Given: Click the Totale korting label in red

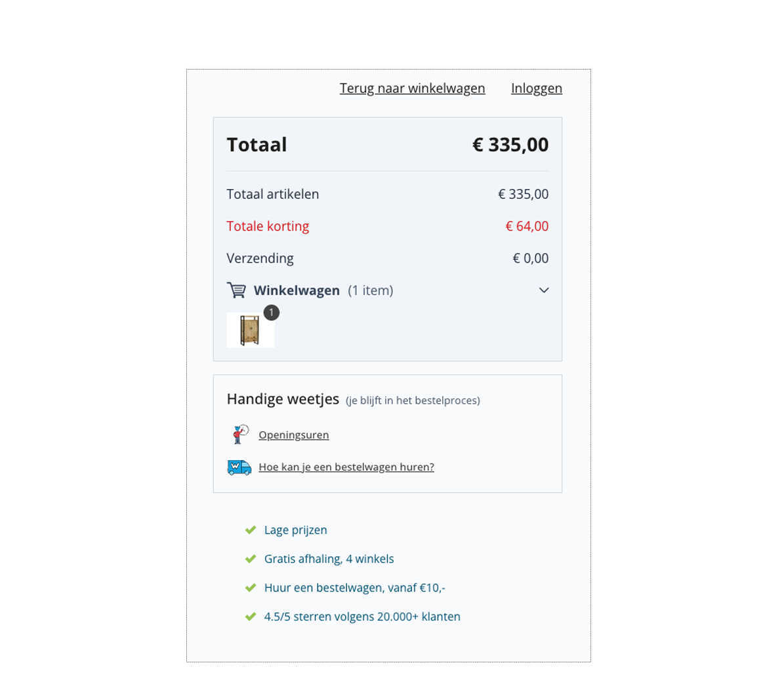Looking at the screenshot, I should [268, 226].
